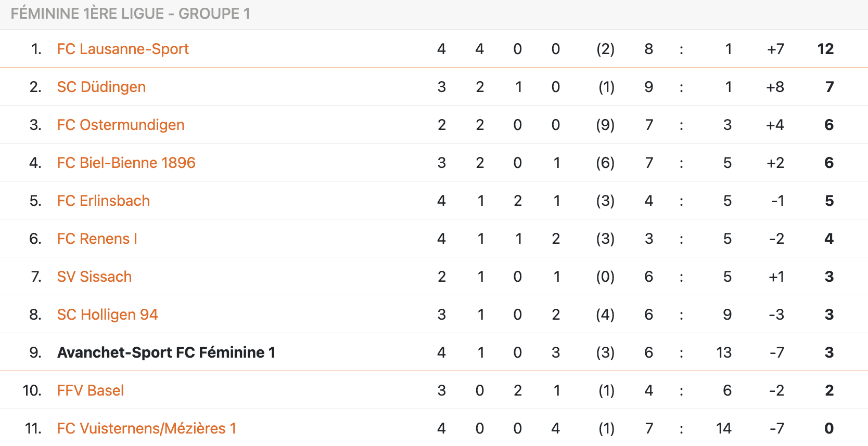This screenshot has height=446, width=868.
Task: Go to the FC Erlinsbach team link
Action: pyautogui.click(x=104, y=201)
